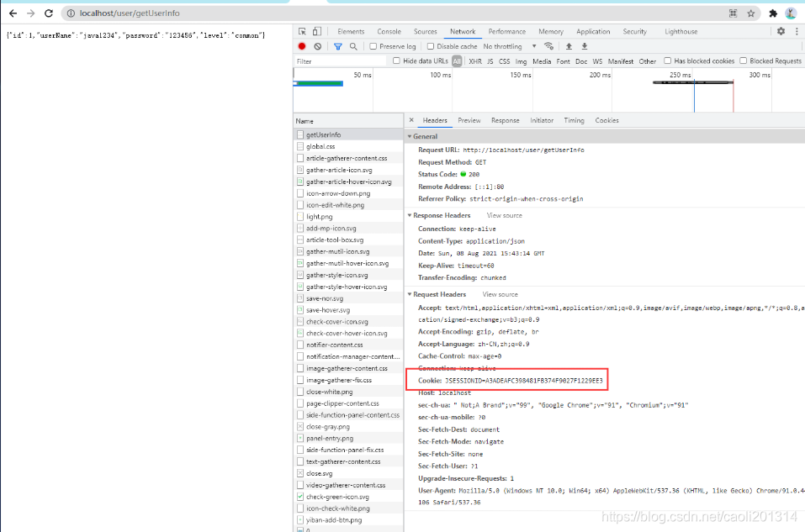Click the browser forward arrow
The height and width of the screenshot is (532, 805).
[31, 13]
